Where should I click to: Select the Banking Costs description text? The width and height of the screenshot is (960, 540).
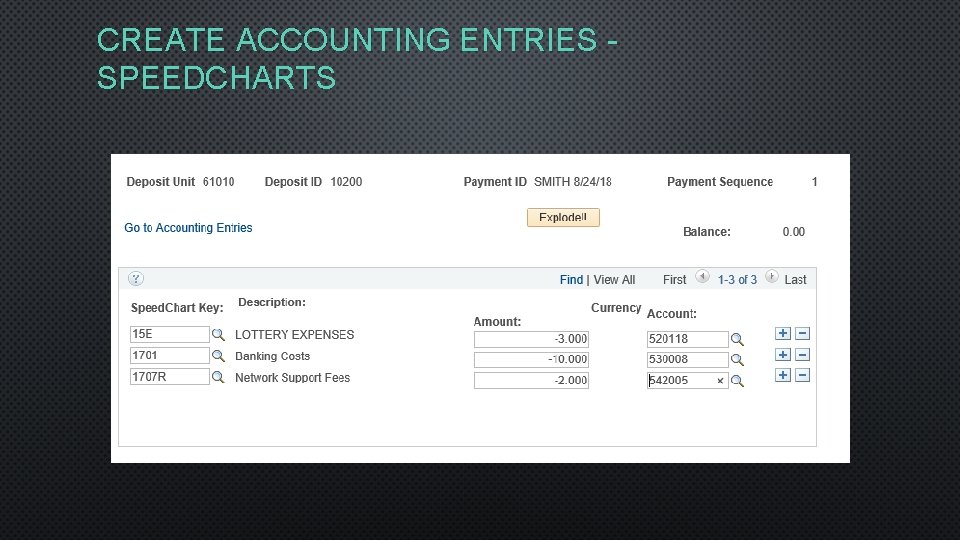272,356
